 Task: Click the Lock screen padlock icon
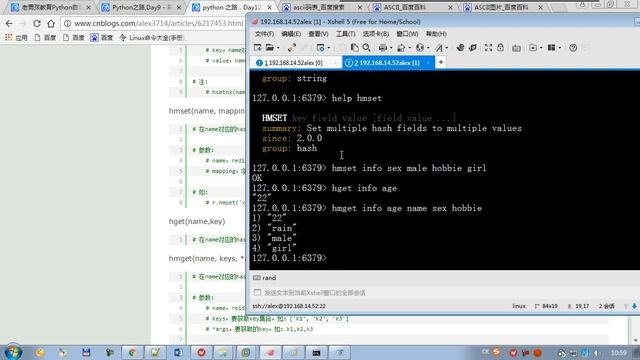click(x=500, y=48)
